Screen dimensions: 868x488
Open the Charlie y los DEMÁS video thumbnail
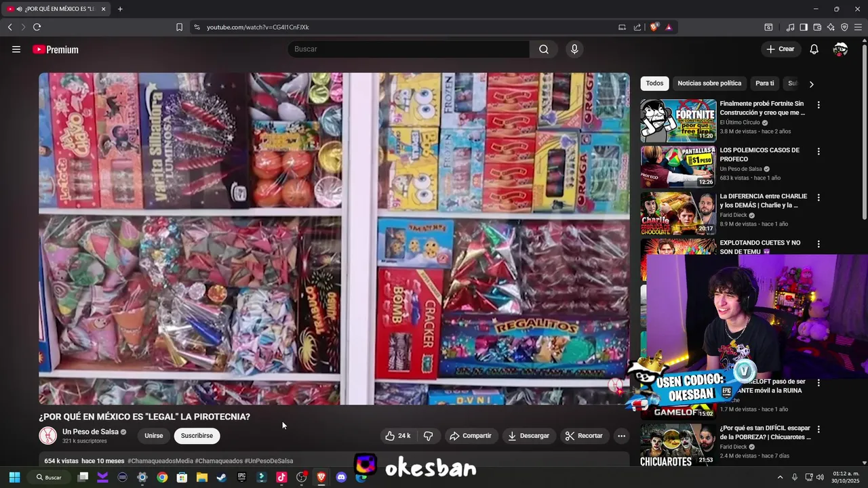[x=678, y=213]
